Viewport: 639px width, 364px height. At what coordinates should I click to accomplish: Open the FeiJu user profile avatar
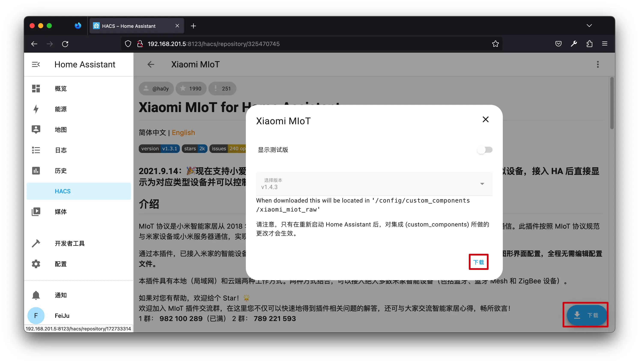pyautogui.click(x=36, y=315)
